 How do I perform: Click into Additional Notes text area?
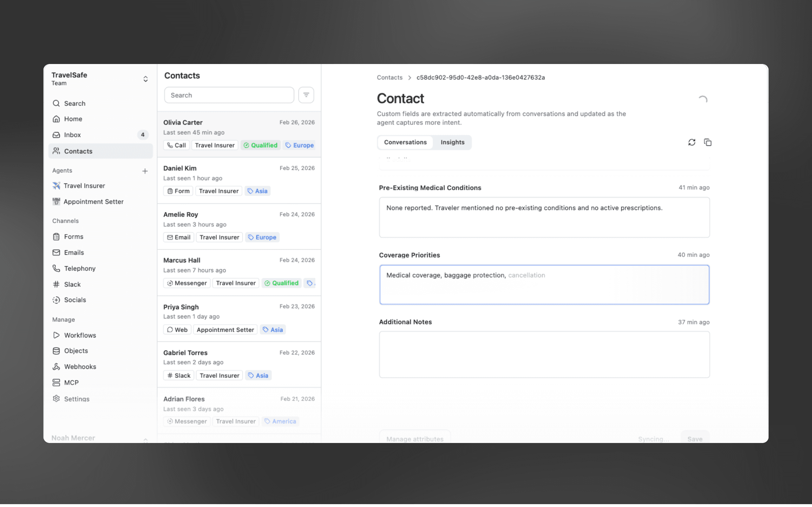544,355
